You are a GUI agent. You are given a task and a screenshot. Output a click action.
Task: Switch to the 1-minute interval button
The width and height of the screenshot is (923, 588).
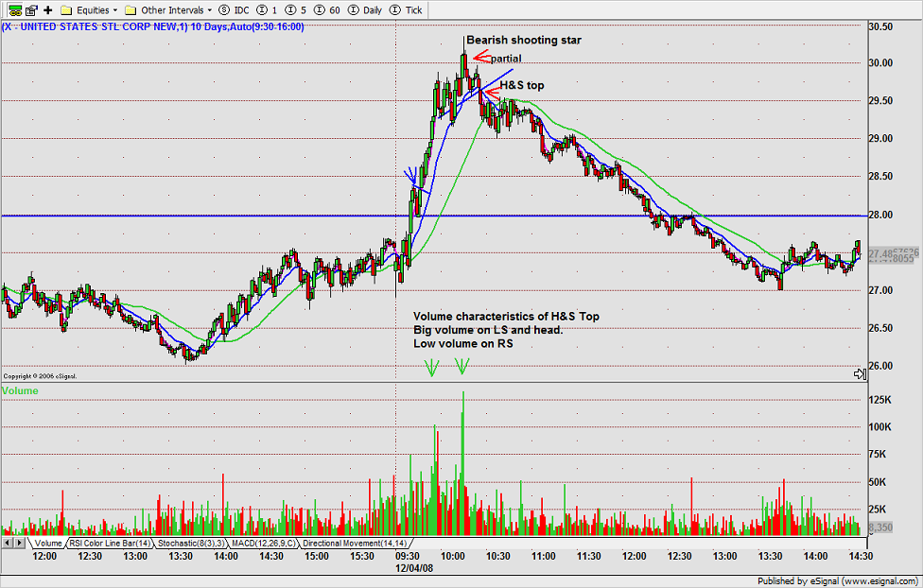pyautogui.click(x=268, y=10)
